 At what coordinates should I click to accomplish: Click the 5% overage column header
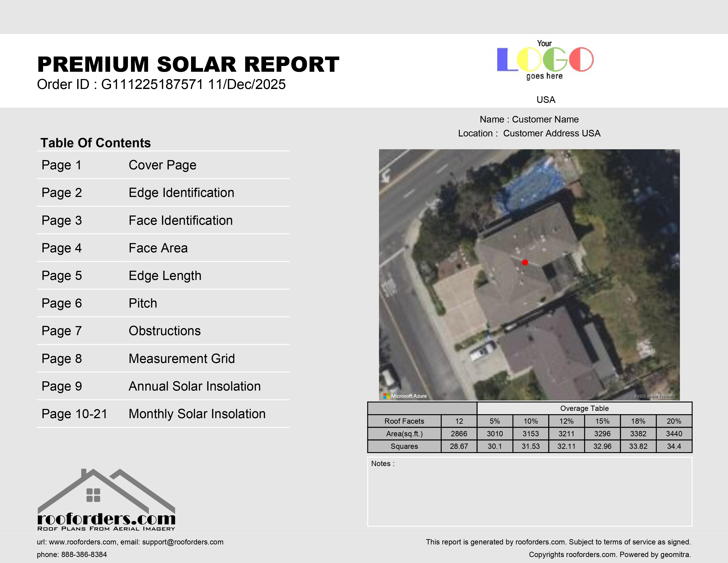click(x=495, y=421)
